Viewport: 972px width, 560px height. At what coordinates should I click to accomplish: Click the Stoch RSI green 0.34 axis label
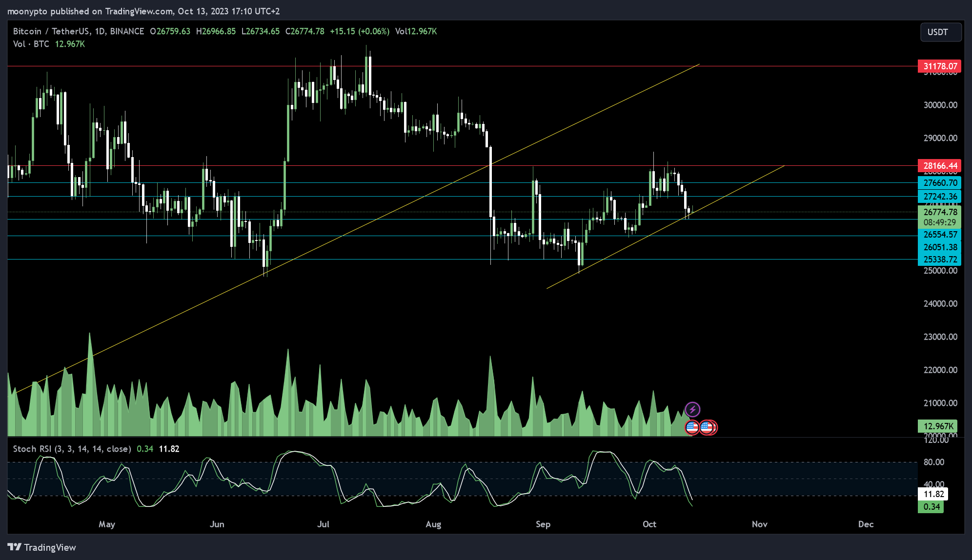pos(931,507)
